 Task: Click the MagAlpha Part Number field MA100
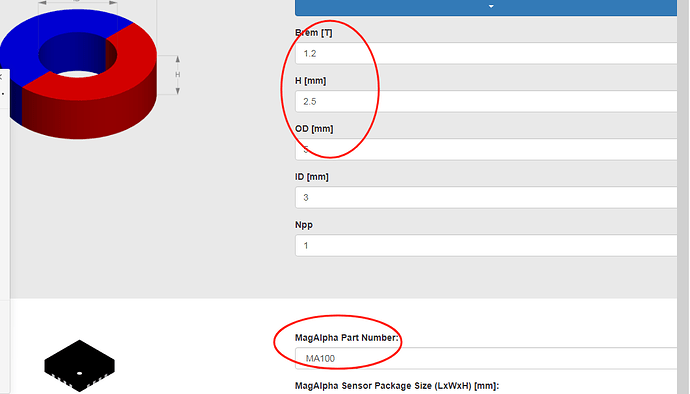pyautogui.click(x=486, y=358)
